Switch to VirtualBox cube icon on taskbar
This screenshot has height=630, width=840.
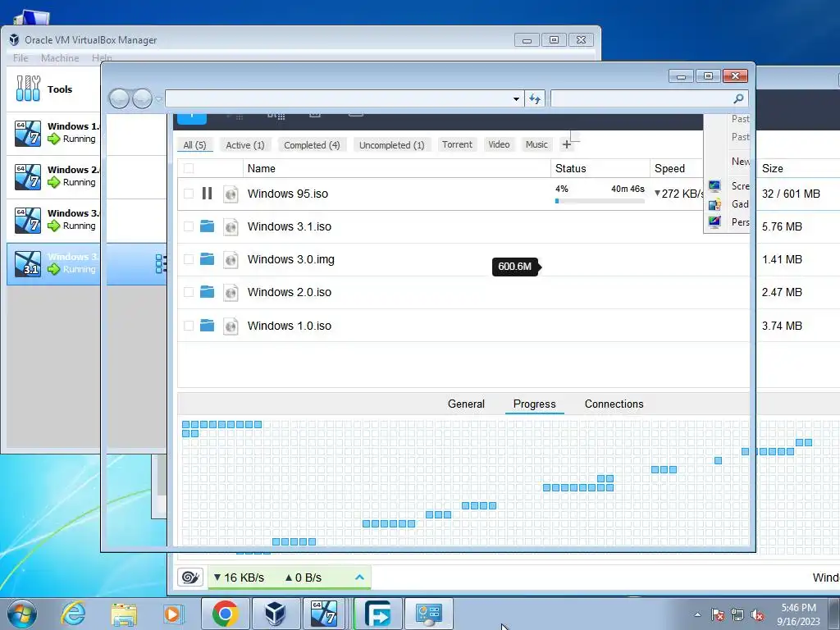click(x=276, y=614)
